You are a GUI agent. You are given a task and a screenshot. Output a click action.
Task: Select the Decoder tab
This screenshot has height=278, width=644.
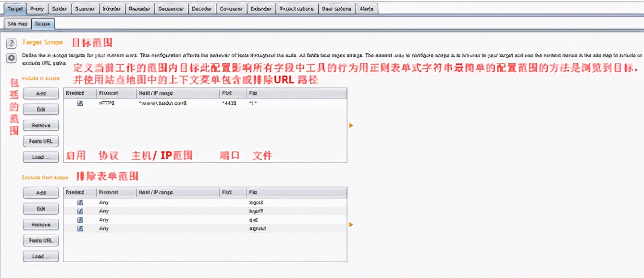pos(201,9)
